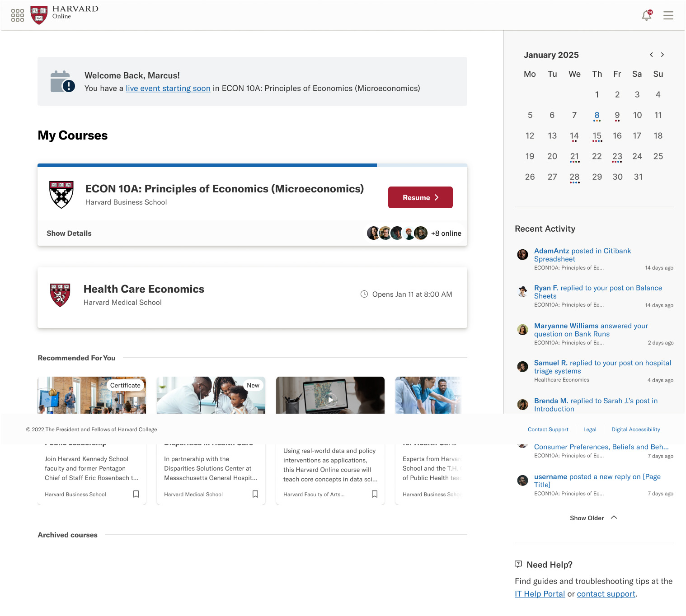Open the apps grid menu icon
Viewport: 686px width, 616px height.
(18, 15)
